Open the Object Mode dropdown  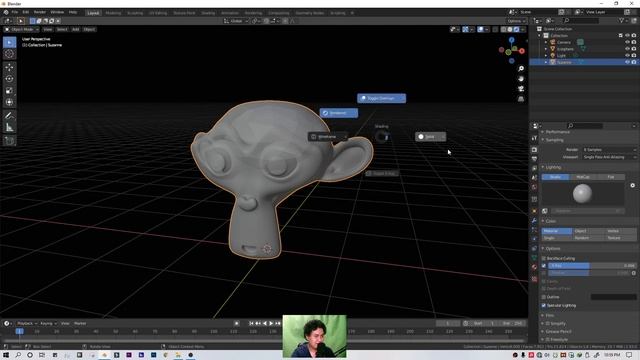click(21, 29)
